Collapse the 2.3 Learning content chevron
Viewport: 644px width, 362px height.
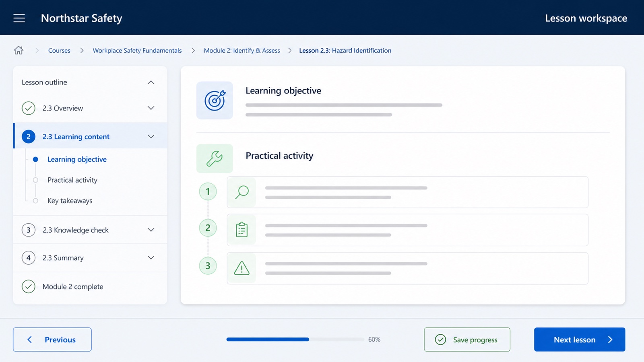coord(151,136)
